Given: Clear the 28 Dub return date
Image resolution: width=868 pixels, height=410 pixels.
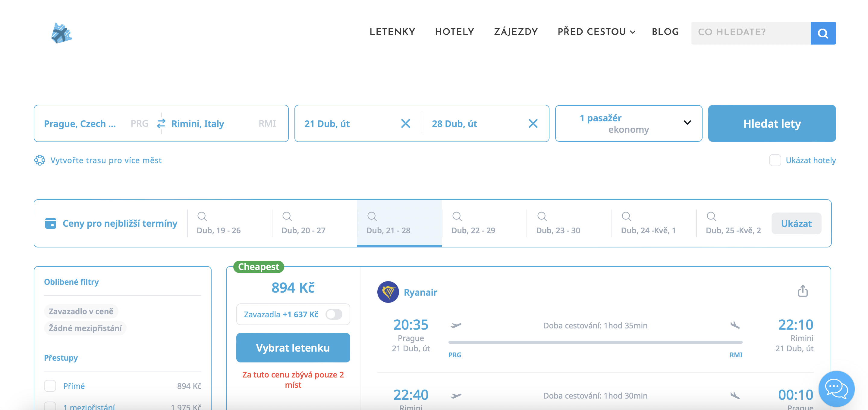Looking at the screenshot, I should click(x=533, y=123).
